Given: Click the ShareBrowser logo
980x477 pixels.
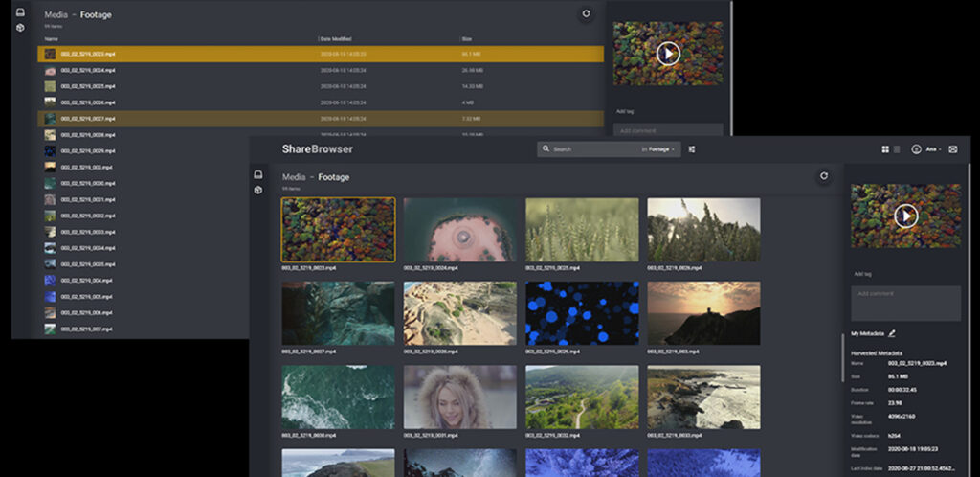Looking at the screenshot, I should [x=318, y=149].
